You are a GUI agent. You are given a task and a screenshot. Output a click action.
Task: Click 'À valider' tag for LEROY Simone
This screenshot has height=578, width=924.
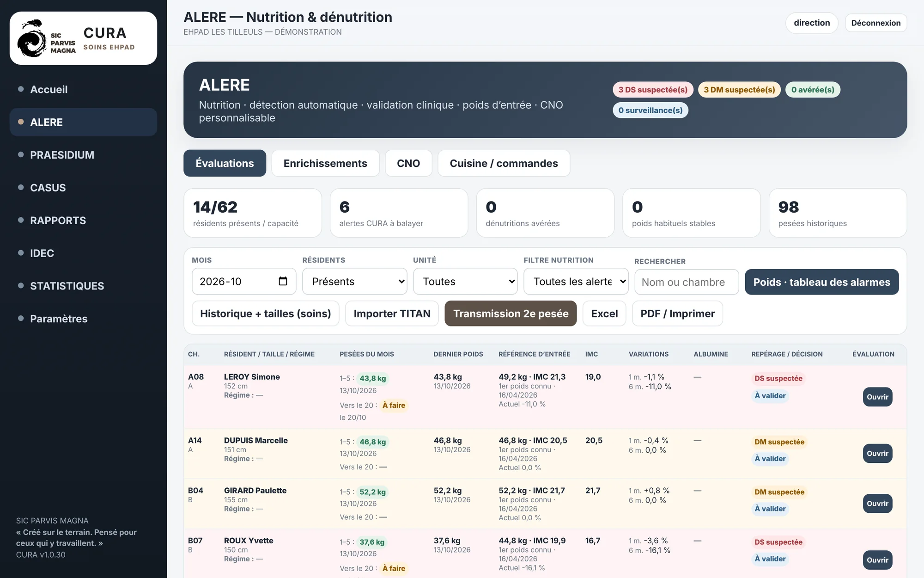click(770, 396)
